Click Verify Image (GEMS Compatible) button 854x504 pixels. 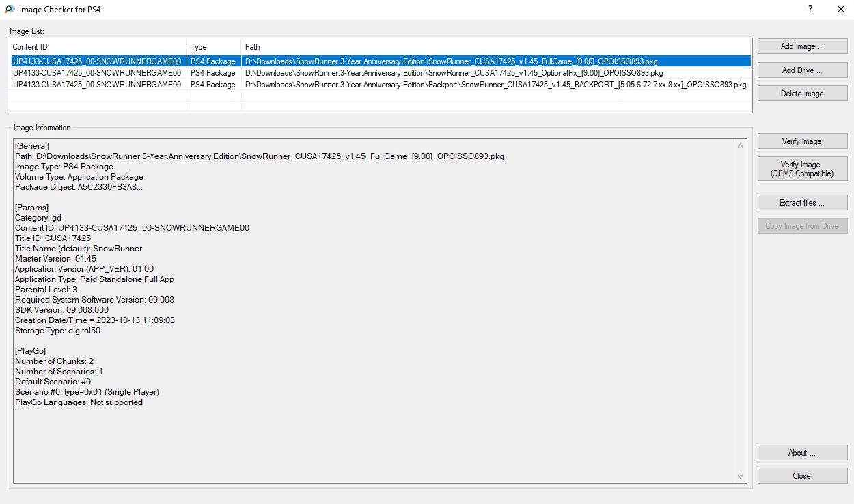802,169
